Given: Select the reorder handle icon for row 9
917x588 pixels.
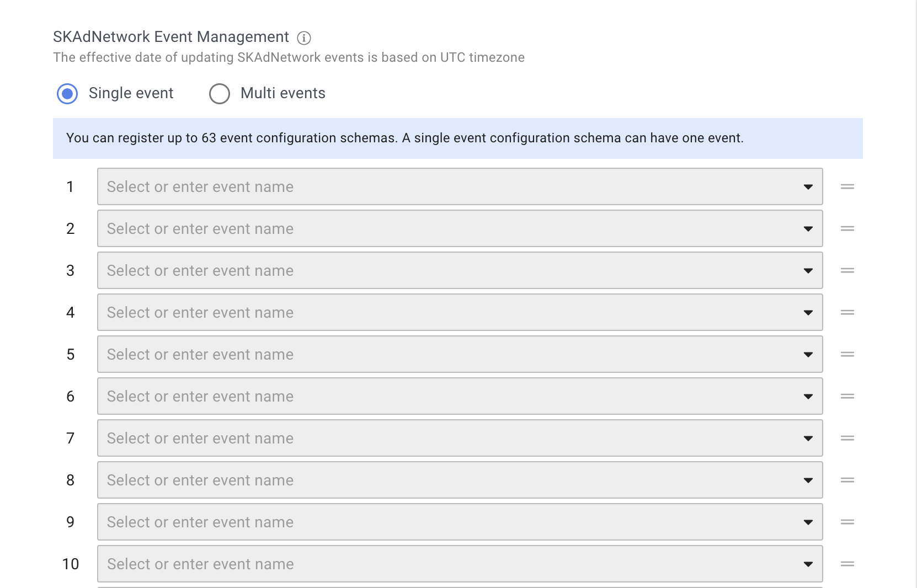Looking at the screenshot, I should pos(847,522).
